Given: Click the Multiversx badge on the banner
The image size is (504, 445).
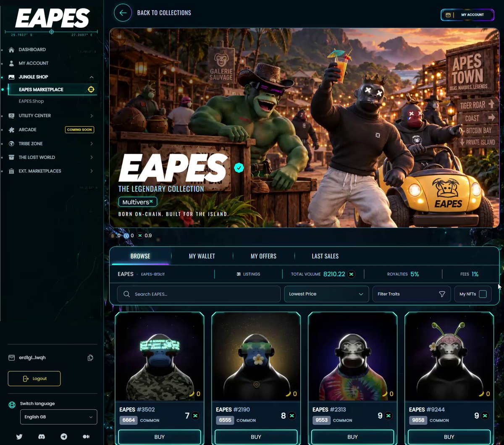Looking at the screenshot, I should point(138,202).
